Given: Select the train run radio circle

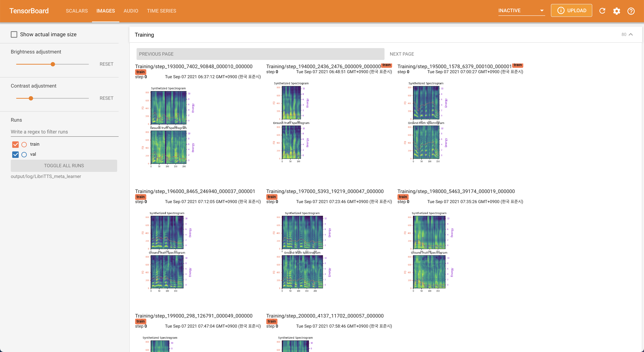Looking at the screenshot, I should (24, 144).
